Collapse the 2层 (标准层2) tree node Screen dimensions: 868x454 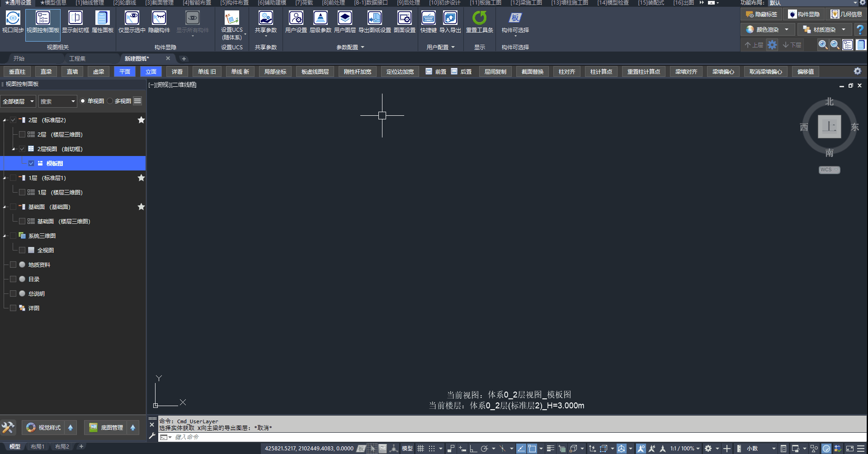tap(5, 120)
